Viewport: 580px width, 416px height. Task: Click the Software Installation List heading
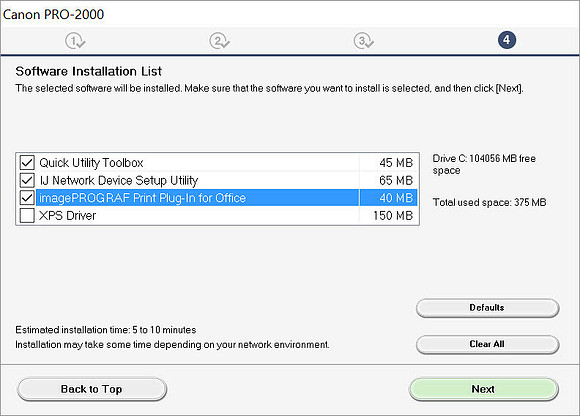point(89,71)
